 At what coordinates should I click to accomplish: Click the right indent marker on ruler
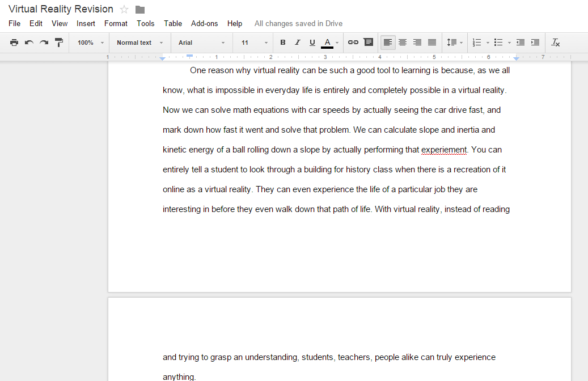[x=516, y=59]
